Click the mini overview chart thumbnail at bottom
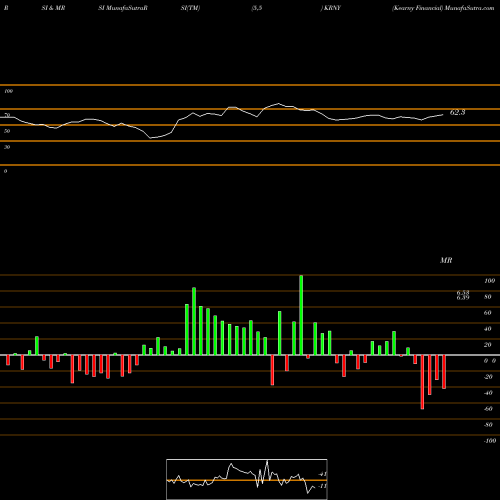Image resolution: width=500 pixels, height=500 pixels. coord(247,479)
